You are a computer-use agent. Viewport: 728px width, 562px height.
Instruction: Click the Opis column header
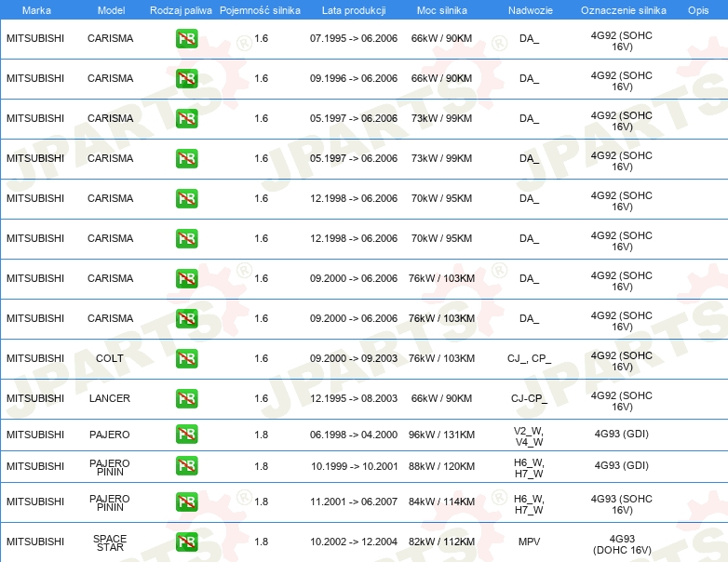point(698,10)
